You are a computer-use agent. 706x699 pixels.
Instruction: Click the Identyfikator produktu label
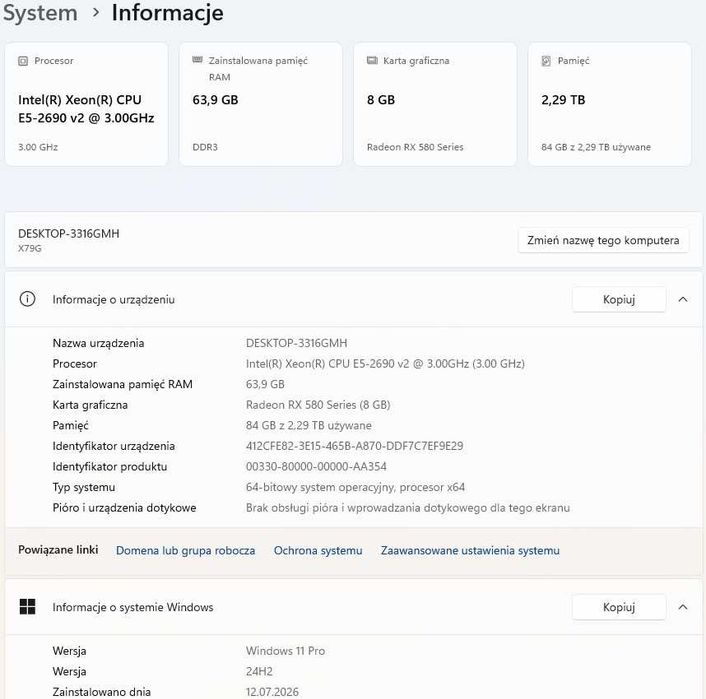[x=110, y=466]
